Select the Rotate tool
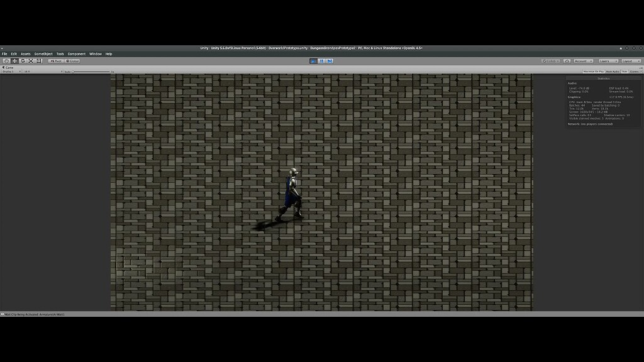This screenshot has height=362, width=644. click(x=22, y=60)
